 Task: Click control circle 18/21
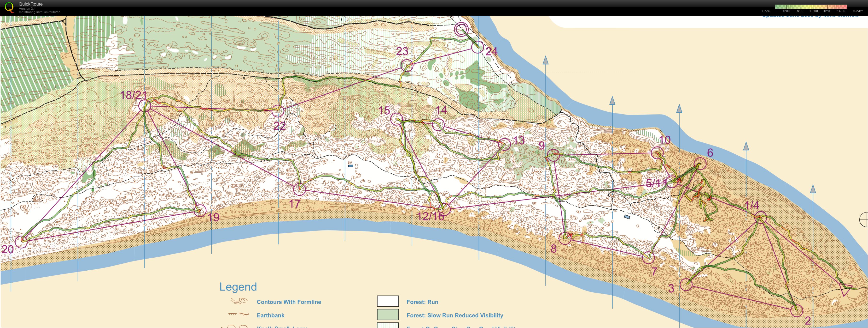(x=145, y=106)
